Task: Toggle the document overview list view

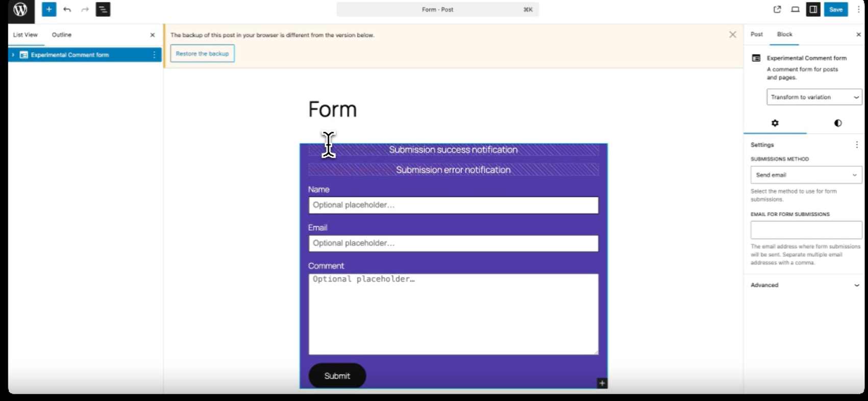Action: [x=103, y=9]
